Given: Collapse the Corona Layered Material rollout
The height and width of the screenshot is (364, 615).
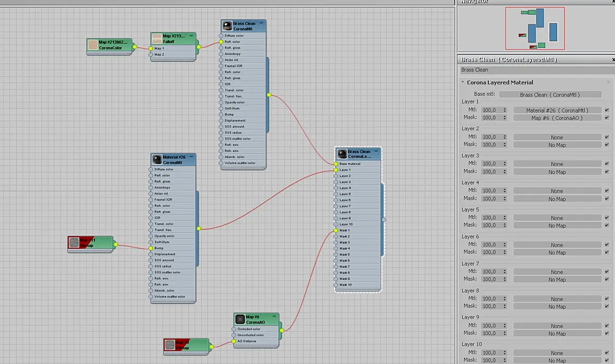Looking at the screenshot, I should point(463,82).
